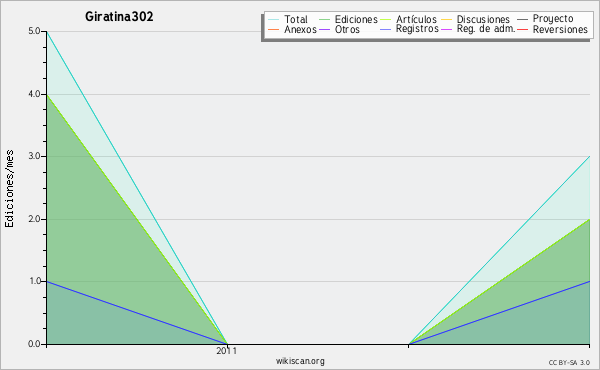Click the purple Otros line swatch in legend
This screenshot has width=600, height=370.
(324, 29)
